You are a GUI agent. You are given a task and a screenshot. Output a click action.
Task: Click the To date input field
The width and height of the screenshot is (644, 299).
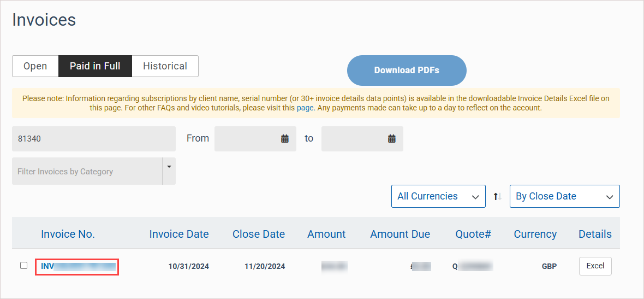click(x=354, y=139)
